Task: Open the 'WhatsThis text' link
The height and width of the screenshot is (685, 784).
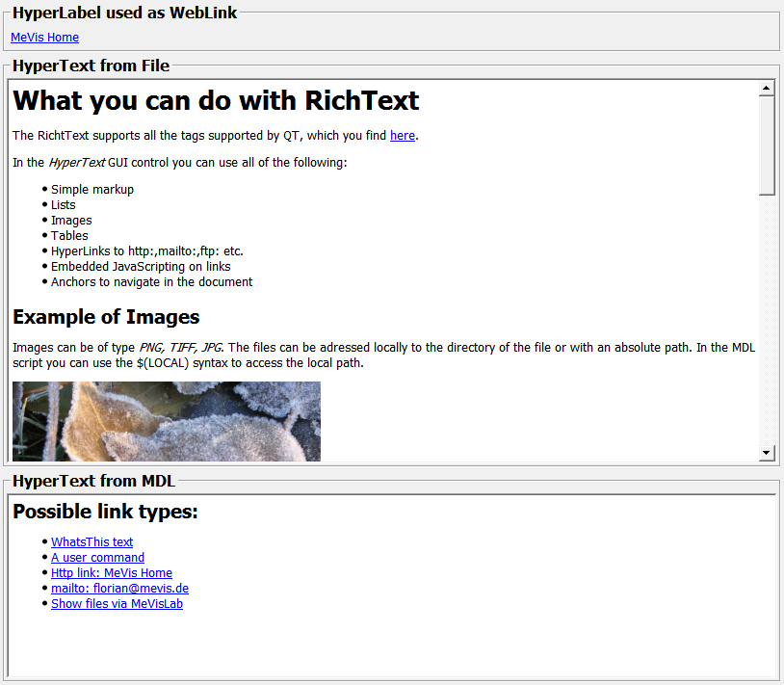Action: click(91, 542)
